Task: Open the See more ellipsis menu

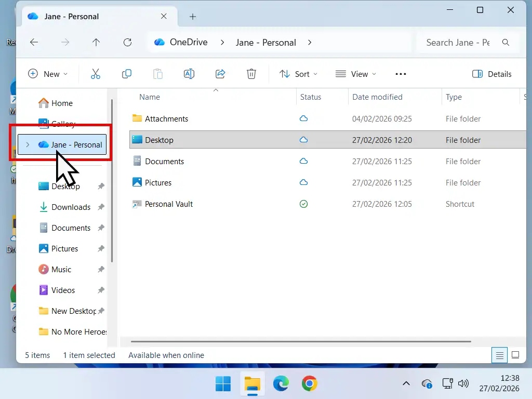Action: pos(401,74)
